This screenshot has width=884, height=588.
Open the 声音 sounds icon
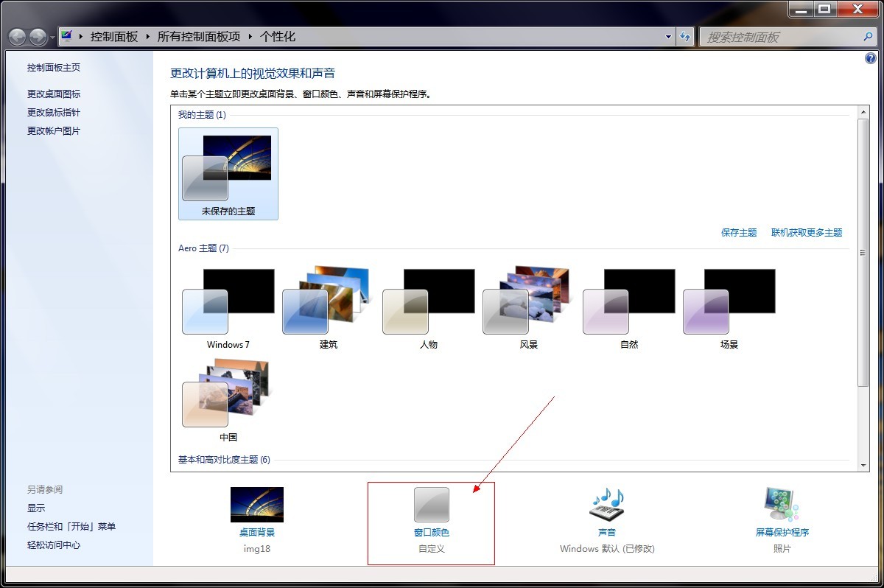pyautogui.click(x=607, y=505)
